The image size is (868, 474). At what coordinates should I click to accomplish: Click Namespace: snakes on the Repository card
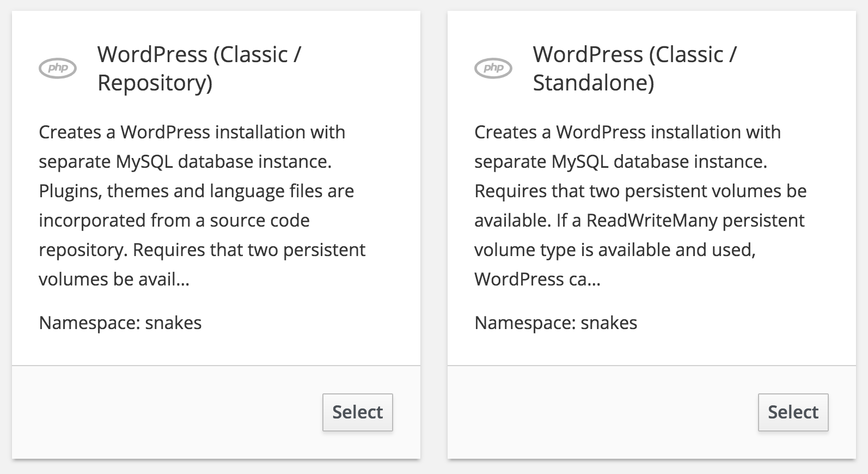point(120,323)
